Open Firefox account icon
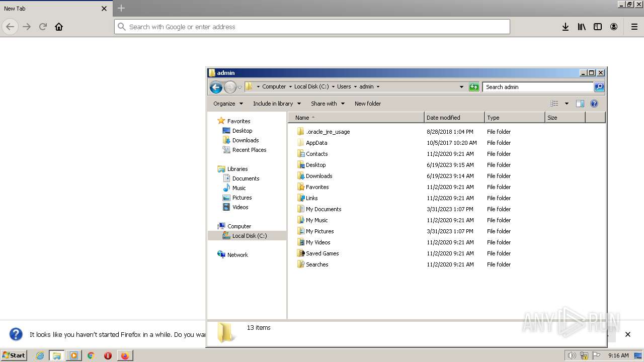 [614, 27]
